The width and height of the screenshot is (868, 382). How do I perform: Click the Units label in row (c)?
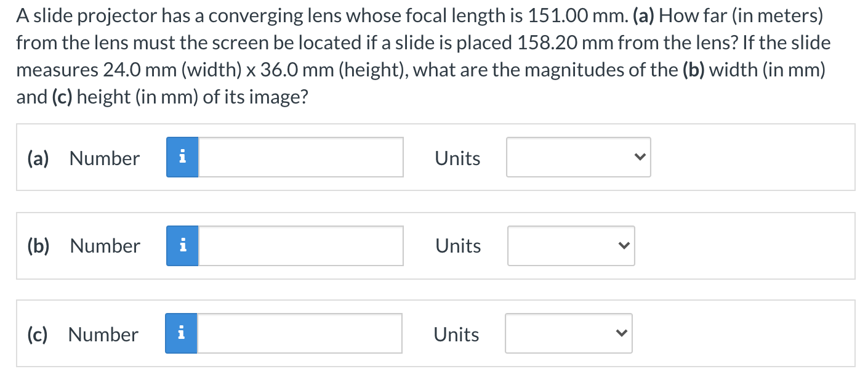[456, 334]
